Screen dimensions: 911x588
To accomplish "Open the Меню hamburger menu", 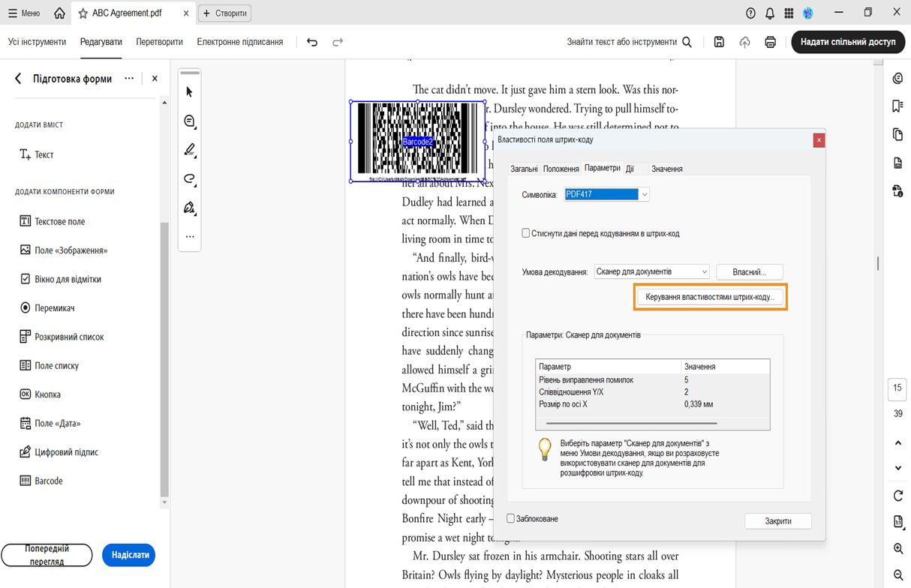I will point(24,13).
